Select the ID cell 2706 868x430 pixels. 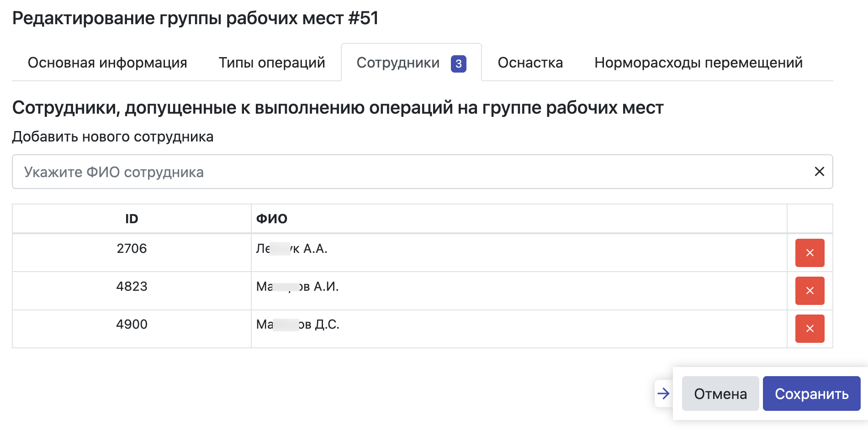point(132,249)
